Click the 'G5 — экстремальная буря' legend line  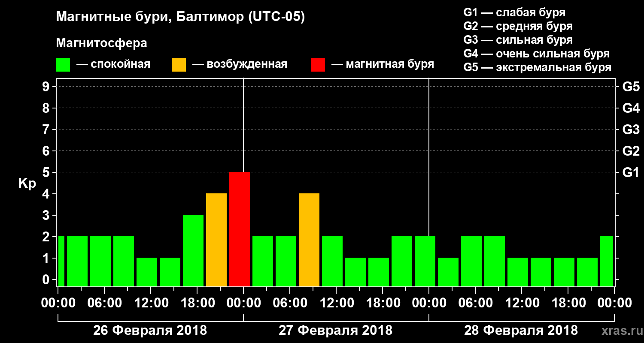(537, 67)
